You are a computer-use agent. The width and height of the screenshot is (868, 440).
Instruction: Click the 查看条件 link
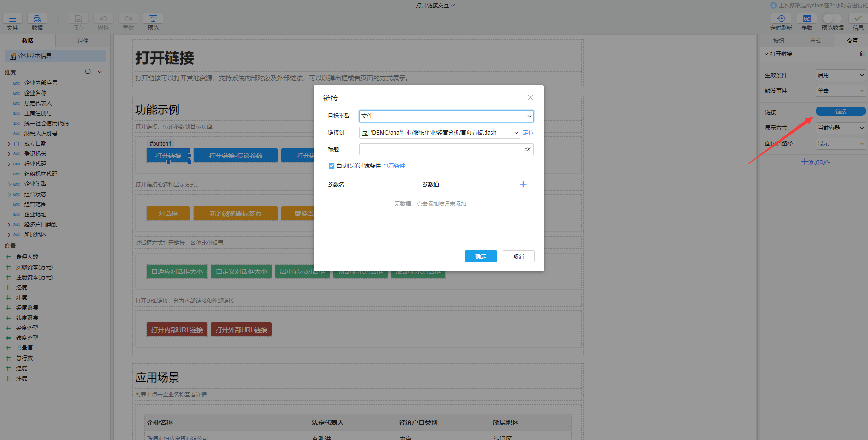click(394, 166)
